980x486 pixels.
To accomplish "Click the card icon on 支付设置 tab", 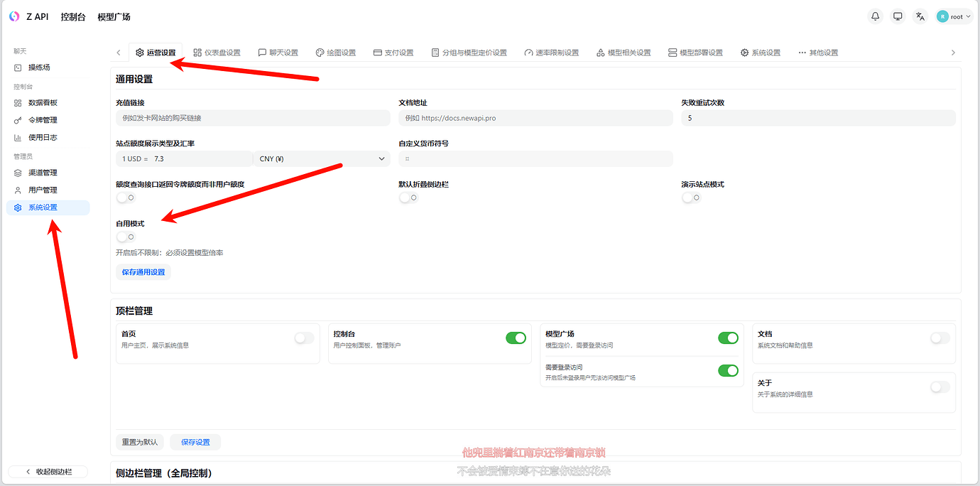I will click(x=377, y=53).
